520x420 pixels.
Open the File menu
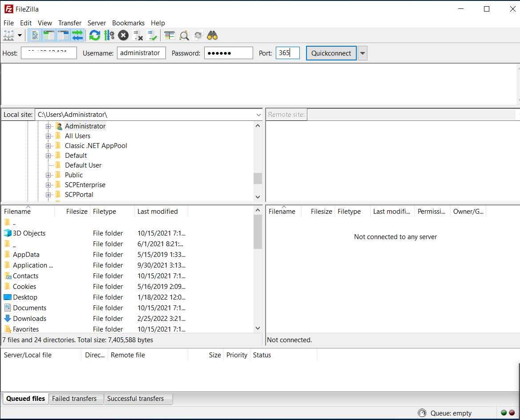coord(8,23)
